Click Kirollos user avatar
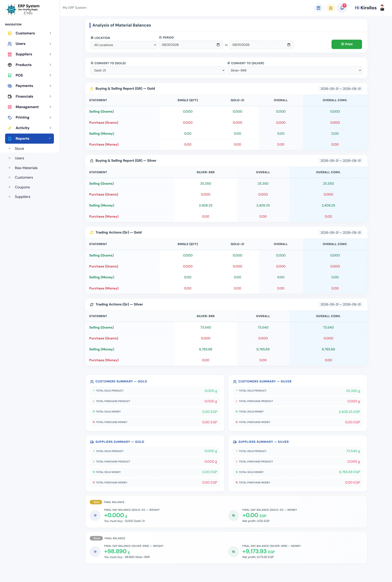 [x=382, y=8]
